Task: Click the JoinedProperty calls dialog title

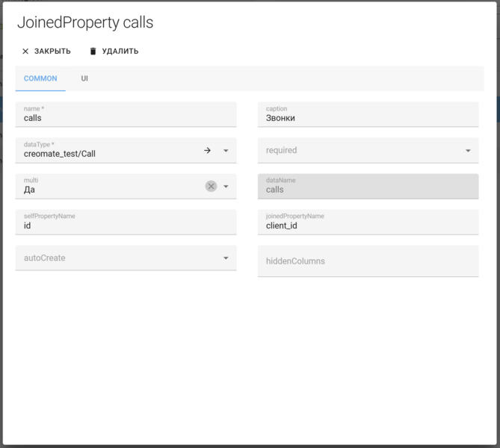Action: click(x=85, y=22)
